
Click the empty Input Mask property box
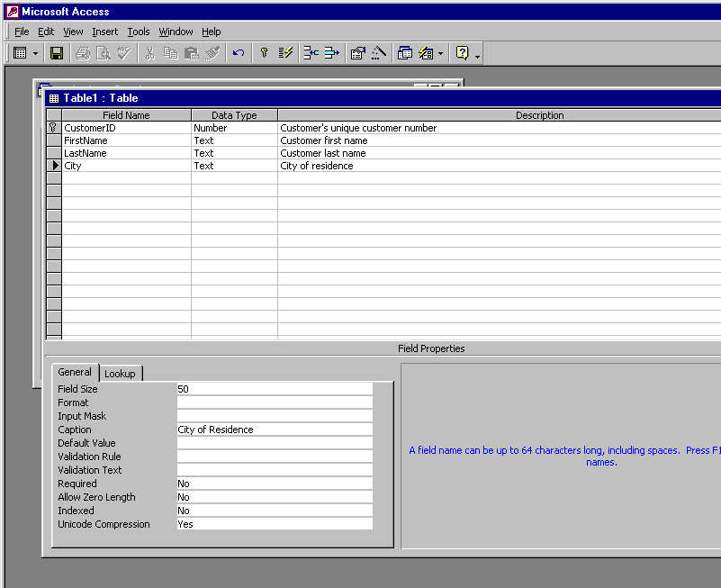tap(275, 416)
